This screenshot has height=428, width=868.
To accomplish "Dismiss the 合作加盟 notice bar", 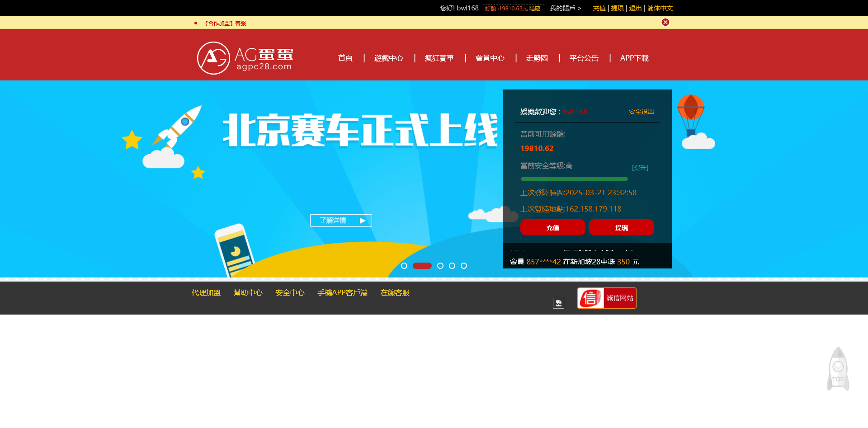I will point(665,22).
